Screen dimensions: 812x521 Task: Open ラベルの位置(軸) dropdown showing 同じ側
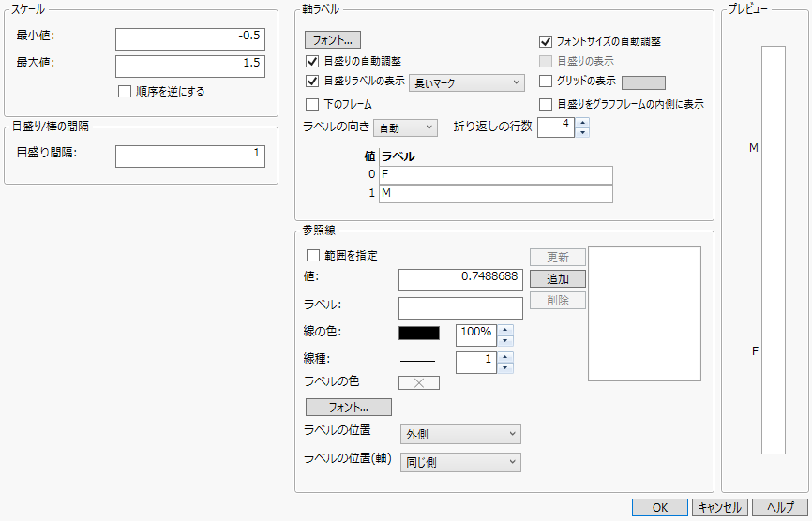click(460, 462)
